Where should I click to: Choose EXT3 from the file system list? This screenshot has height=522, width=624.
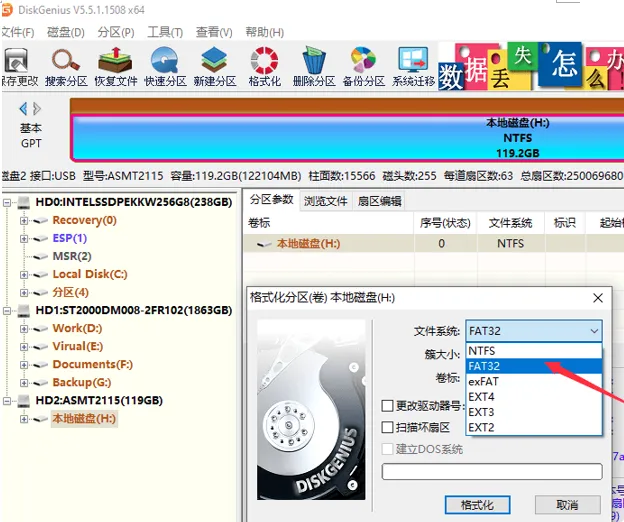534,412
